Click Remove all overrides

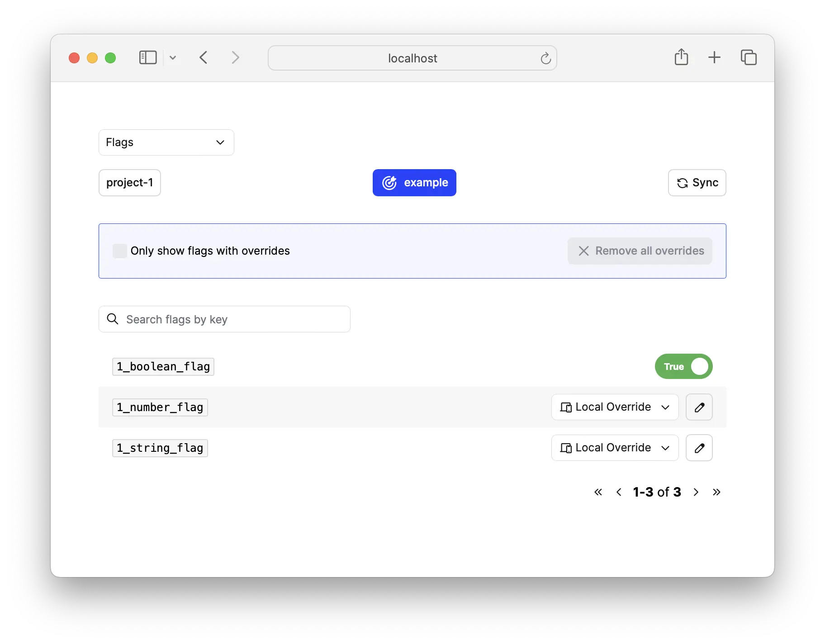pyautogui.click(x=640, y=251)
